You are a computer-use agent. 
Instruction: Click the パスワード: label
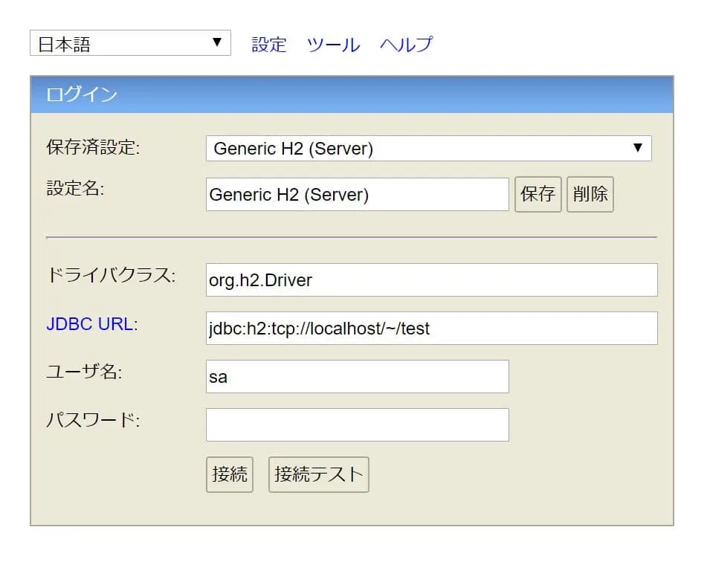94,420
